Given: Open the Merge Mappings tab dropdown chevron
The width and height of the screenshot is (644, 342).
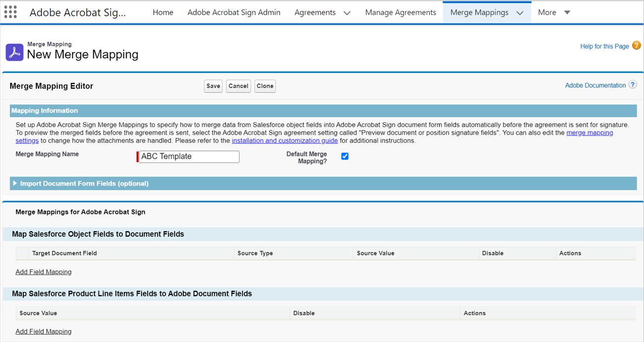Looking at the screenshot, I should coord(520,13).
